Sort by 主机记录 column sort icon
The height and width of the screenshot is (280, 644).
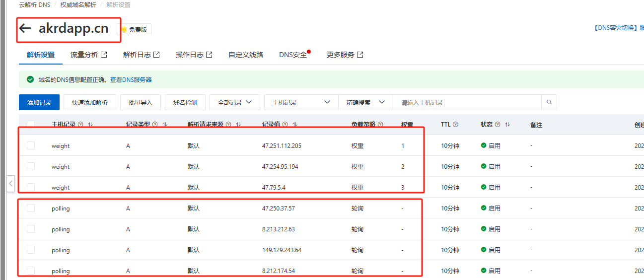(90, 125)
